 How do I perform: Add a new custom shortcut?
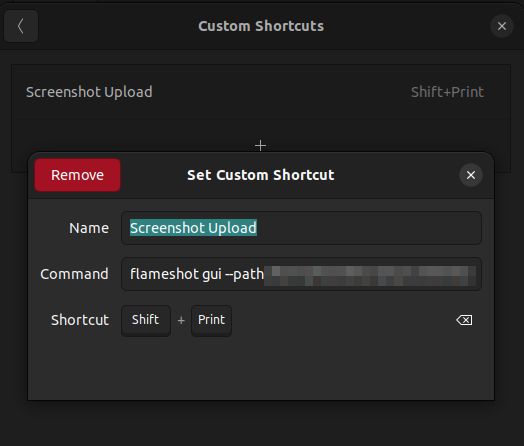260,145
